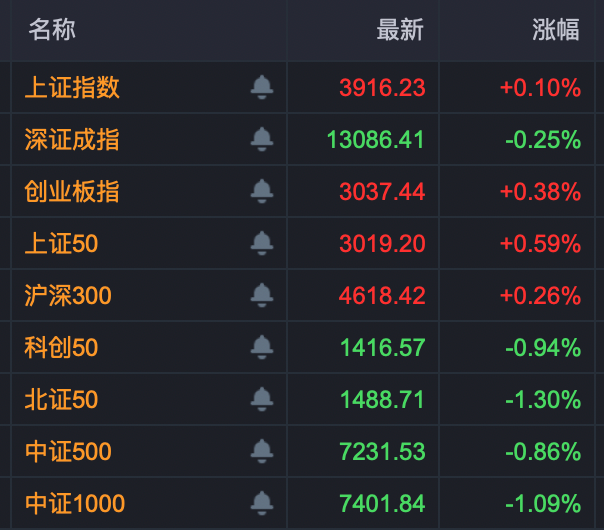Click the 4618.42 price of 沪深300

382,296
